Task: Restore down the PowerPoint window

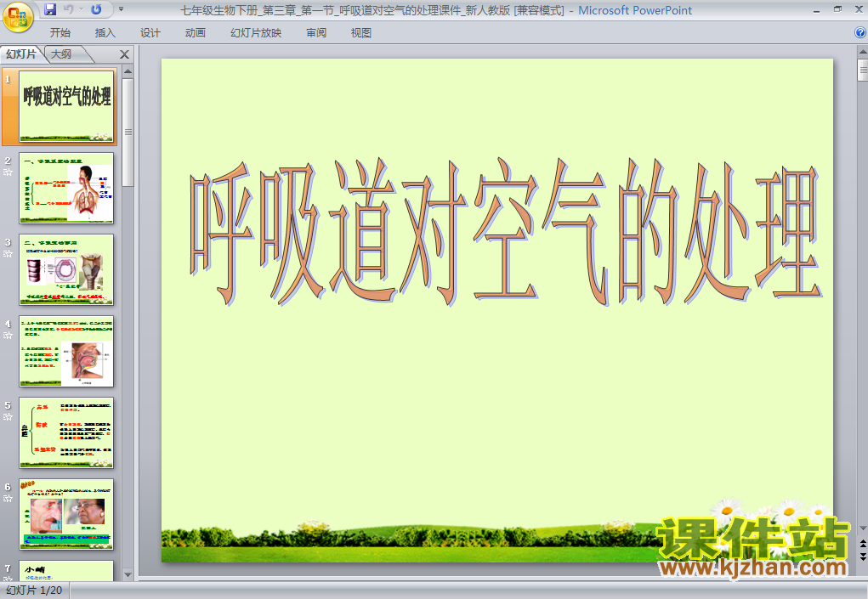Action: tap(837, 9)
